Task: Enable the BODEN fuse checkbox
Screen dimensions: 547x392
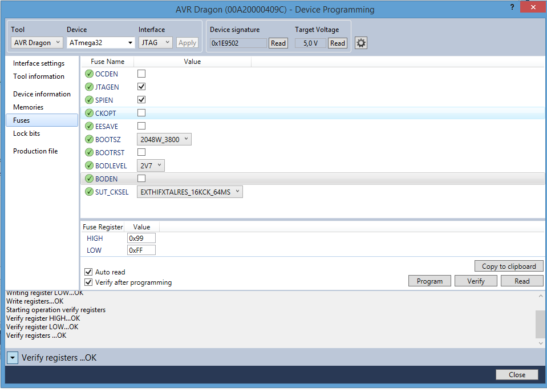Action: coord(141,179)
